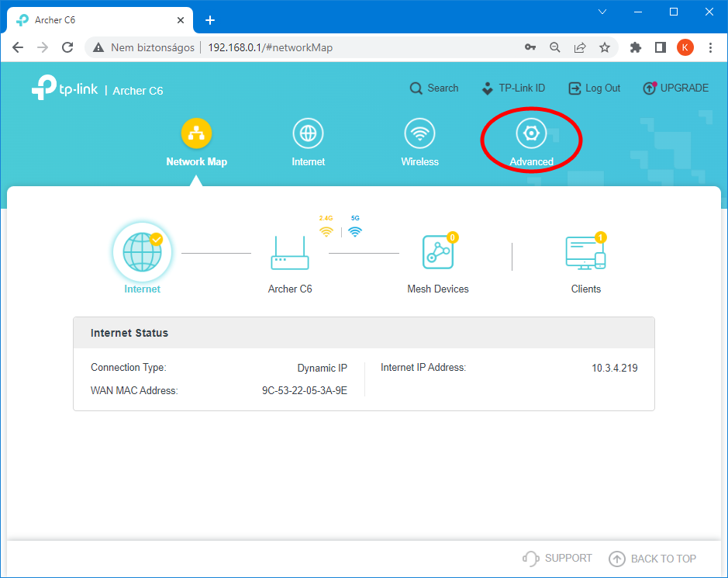728x578 pixels.
Task: Open the SUPPORT link
Action: click(x=557, y=558)
